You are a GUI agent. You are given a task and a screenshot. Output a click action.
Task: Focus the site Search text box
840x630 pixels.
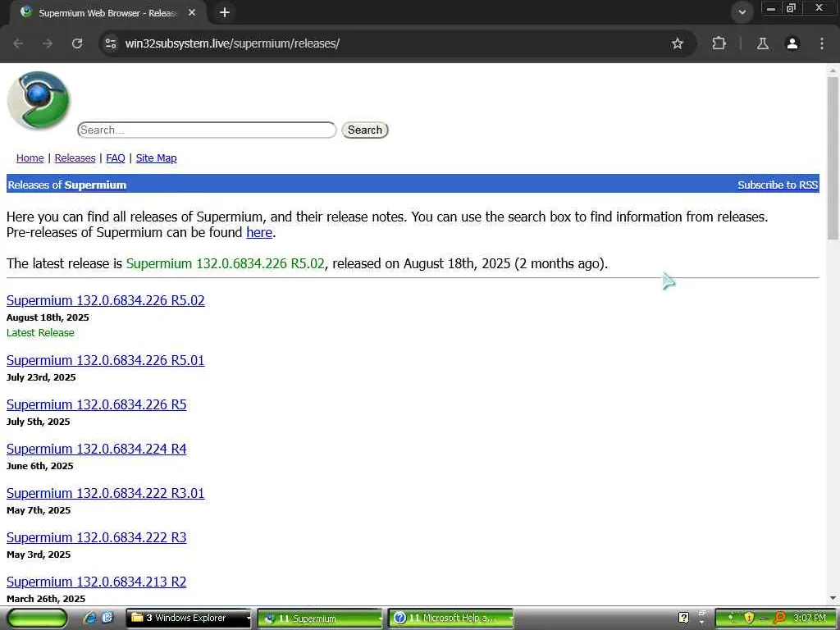coord(207,130)
